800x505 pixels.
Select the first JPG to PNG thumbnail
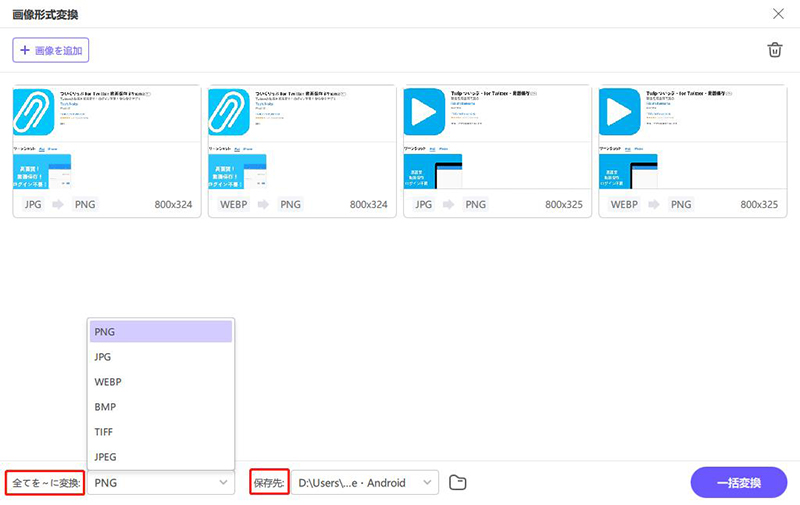[x=106, y=138]
